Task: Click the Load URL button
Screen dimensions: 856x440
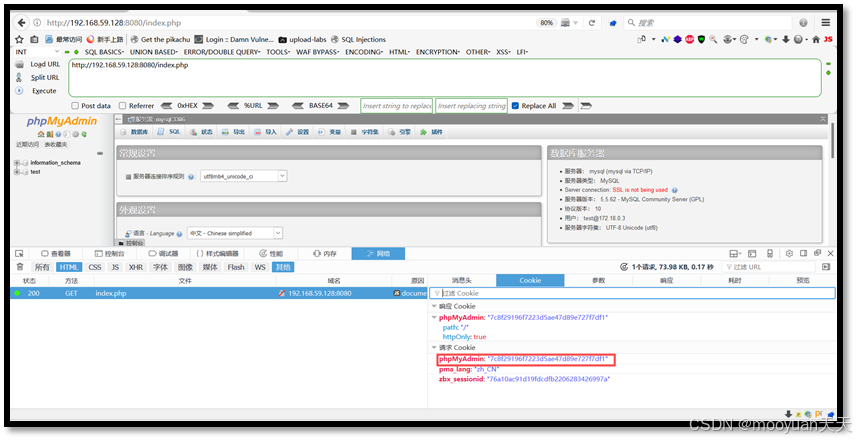Action: [x=45, y=64]
